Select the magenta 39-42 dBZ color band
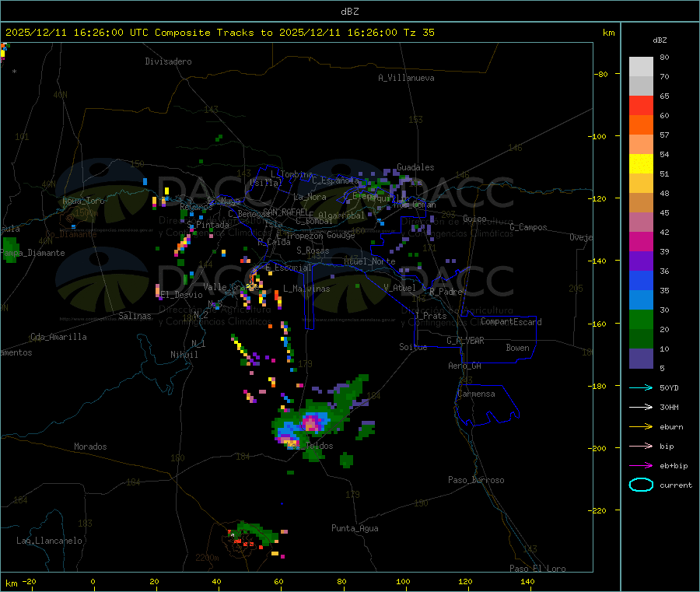Viewport: 700px width, 592px height. 641,241
